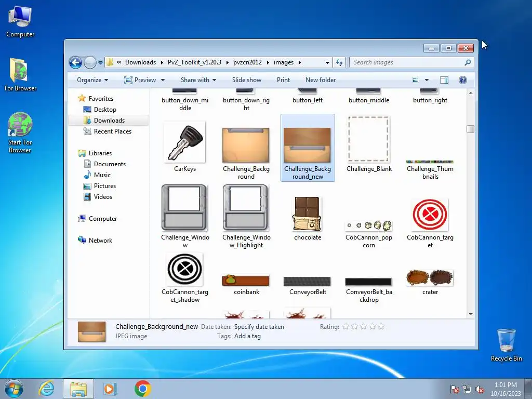The height and width of the screenshot is (399, 532).
Task: Select the red CobCannon_target image
Action: click(x=430, y=222)
